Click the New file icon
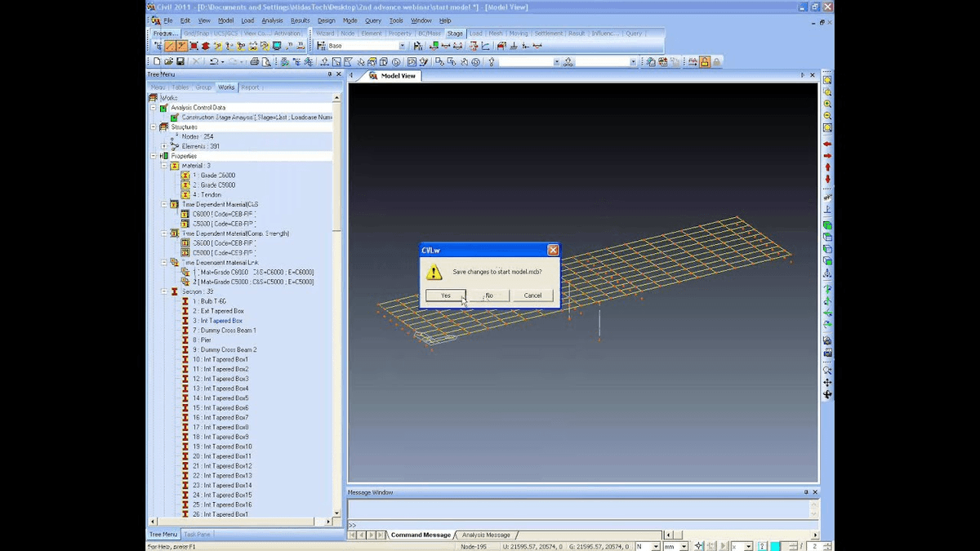Viewport: 980px width, 551px height. pyautogui.click(x=157, y=61)
